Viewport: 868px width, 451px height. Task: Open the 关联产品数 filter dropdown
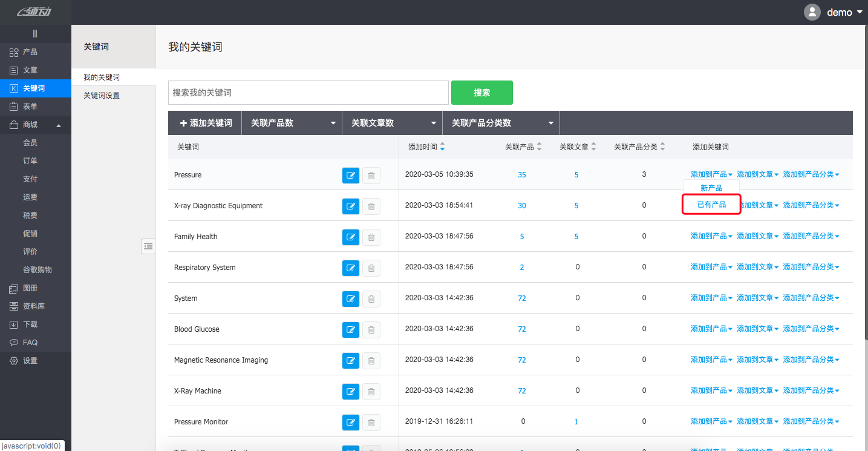[x=292, y=122]
